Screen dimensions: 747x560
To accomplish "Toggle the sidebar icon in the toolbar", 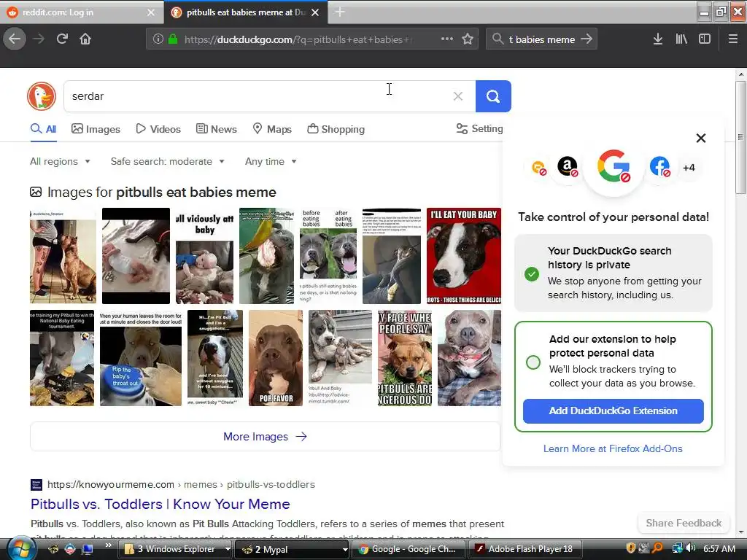I will 705,39.
